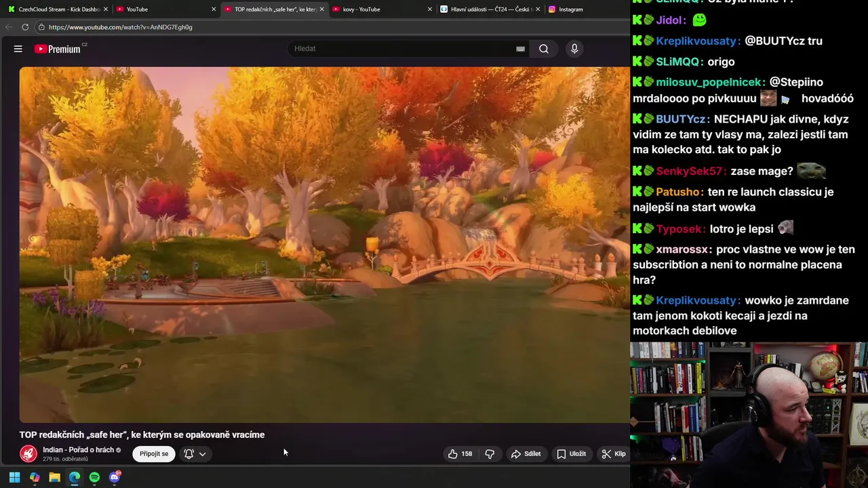Open the YouTube hamburger guide menu
This screenshot has width=868, height=488.
coord(18,49)
